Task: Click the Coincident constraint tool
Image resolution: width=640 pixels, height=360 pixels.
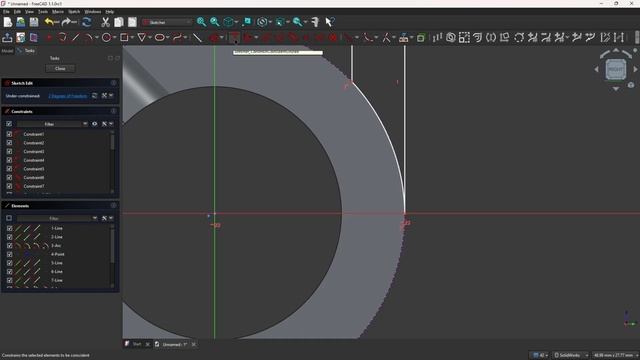Action: 234,38
